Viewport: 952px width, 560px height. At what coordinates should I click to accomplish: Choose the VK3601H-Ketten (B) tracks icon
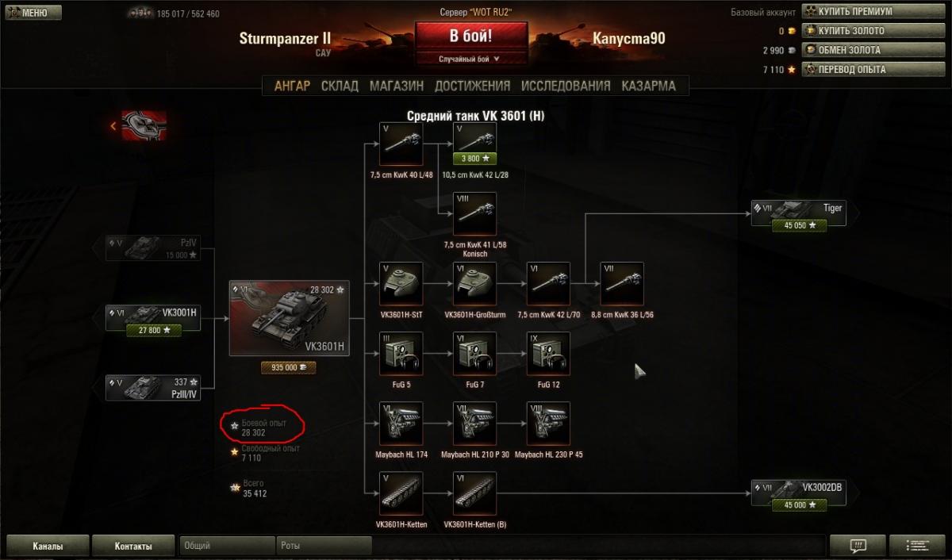[474, 493]
